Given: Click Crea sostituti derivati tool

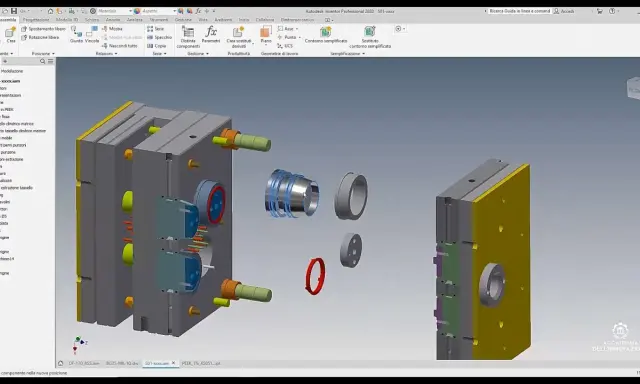Looking at the screenshot, I should 239,37.
